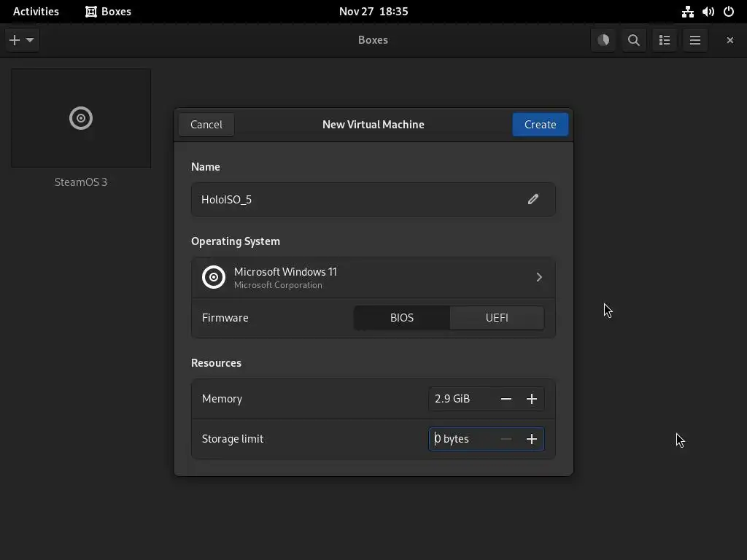Open the hamburger main menu
This screenshot has height=560, width=747.
[x=695, y=40]
